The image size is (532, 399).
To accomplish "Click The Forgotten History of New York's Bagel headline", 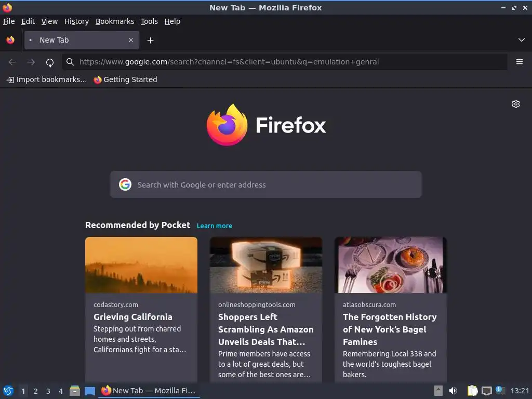I will tap(390, 329).
